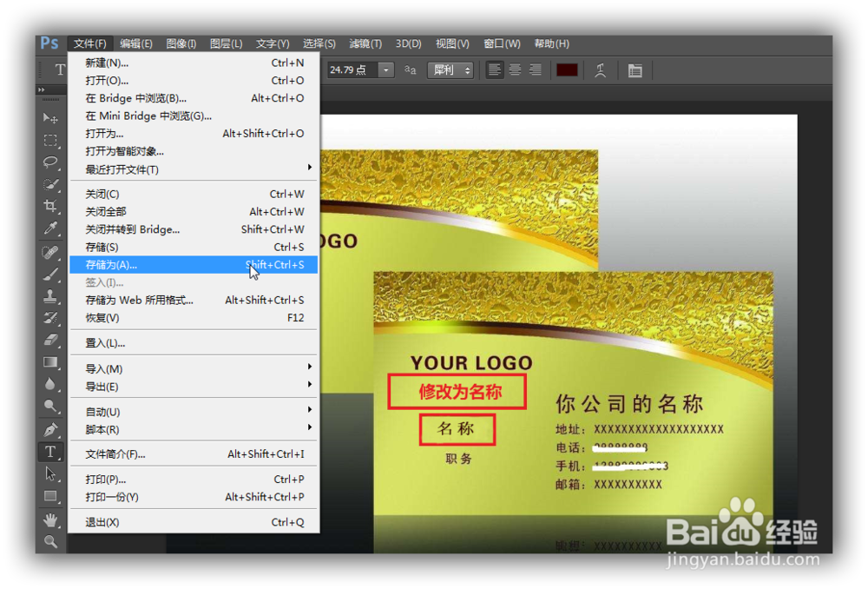Open the Character and Paragraph panel icon

(x=635, y=70)
